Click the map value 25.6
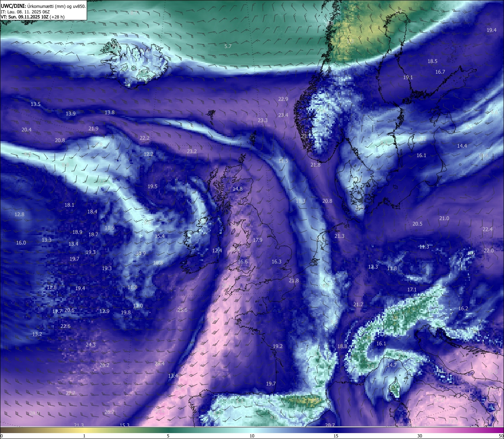The height and width of the screenshot is (439, 504). (x=182, y=310)
